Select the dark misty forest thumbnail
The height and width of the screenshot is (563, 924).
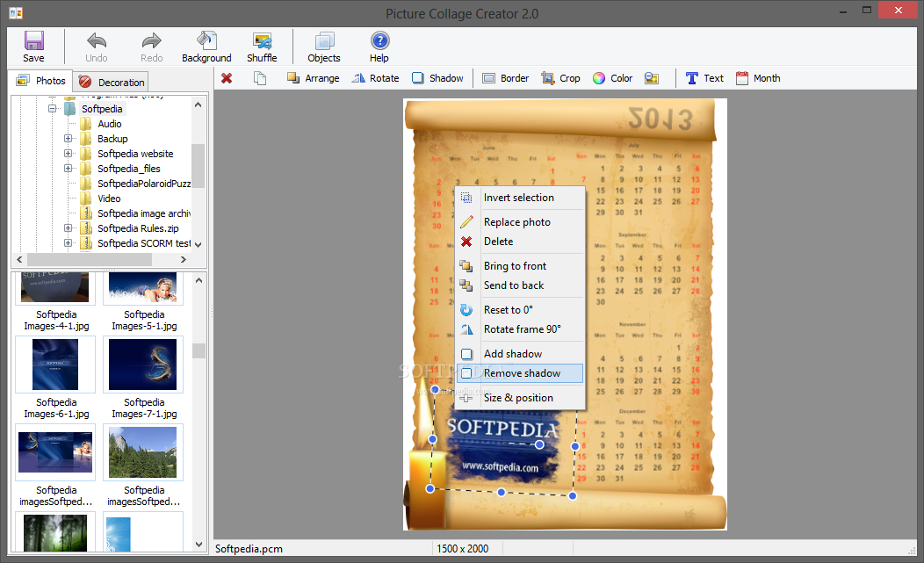coord(55,533)
